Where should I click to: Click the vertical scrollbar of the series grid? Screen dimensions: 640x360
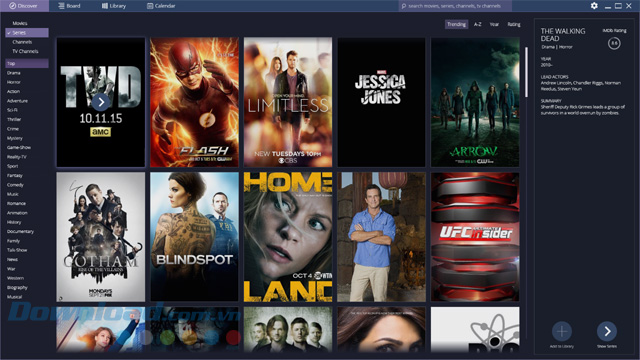point(527,72)
